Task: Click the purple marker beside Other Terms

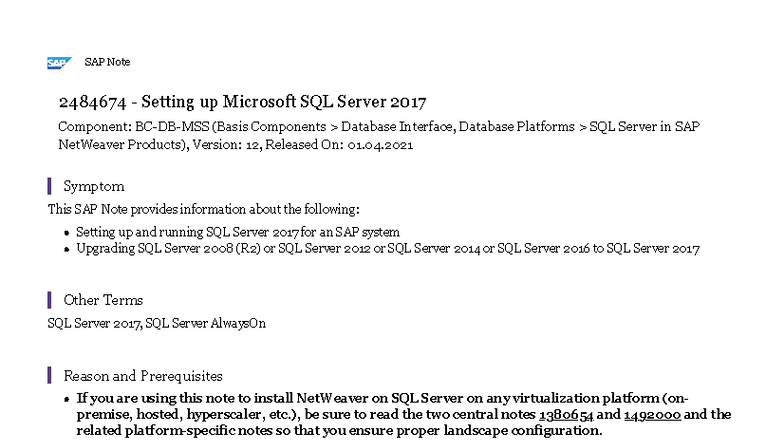Action: [x=49, y=300]
